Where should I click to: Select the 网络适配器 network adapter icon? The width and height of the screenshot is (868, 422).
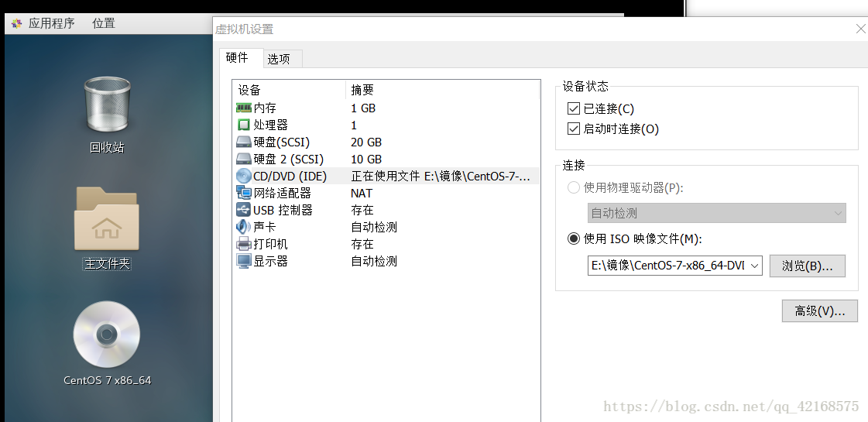coord(244,193)
